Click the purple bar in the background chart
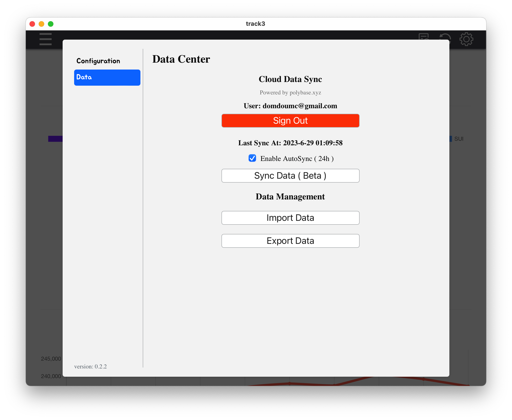 pos(56,138)
